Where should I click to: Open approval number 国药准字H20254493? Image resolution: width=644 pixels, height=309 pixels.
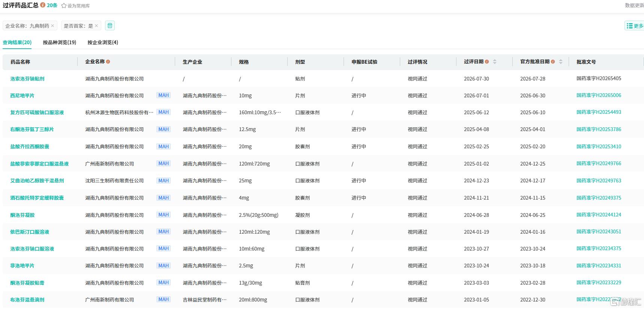click(599, 112)
